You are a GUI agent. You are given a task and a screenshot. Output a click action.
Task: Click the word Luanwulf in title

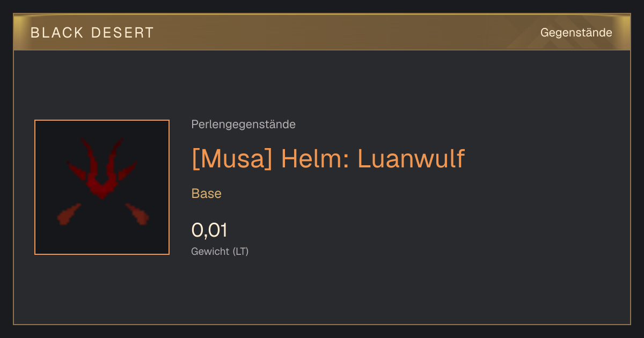(411, 159)
